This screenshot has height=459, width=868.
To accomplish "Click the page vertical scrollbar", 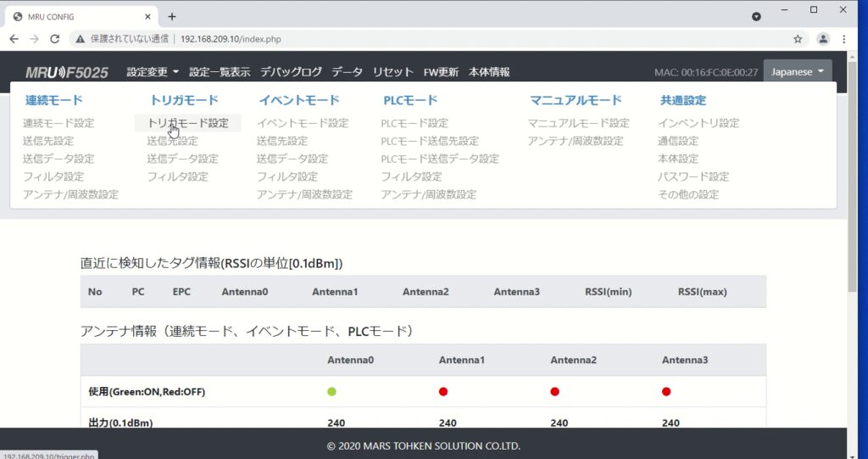I will pyautogui.click(x=852, y=177).
